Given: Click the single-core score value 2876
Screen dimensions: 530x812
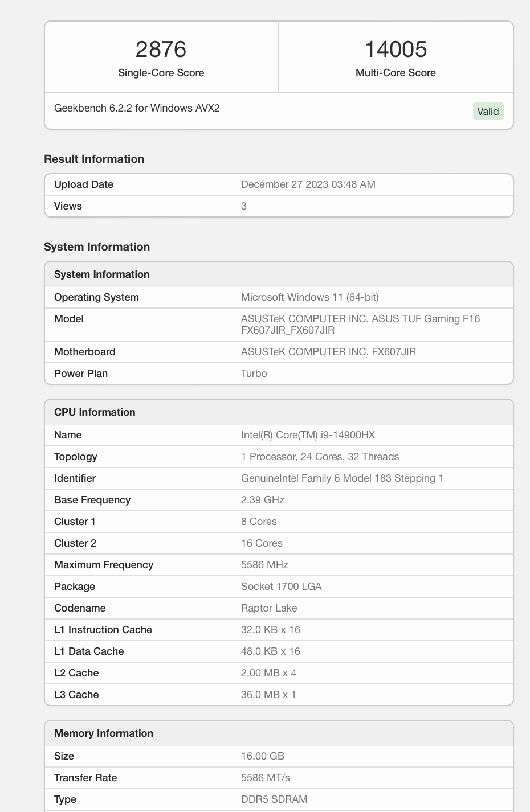Looking at the screenshot, I should click(161, 50).
